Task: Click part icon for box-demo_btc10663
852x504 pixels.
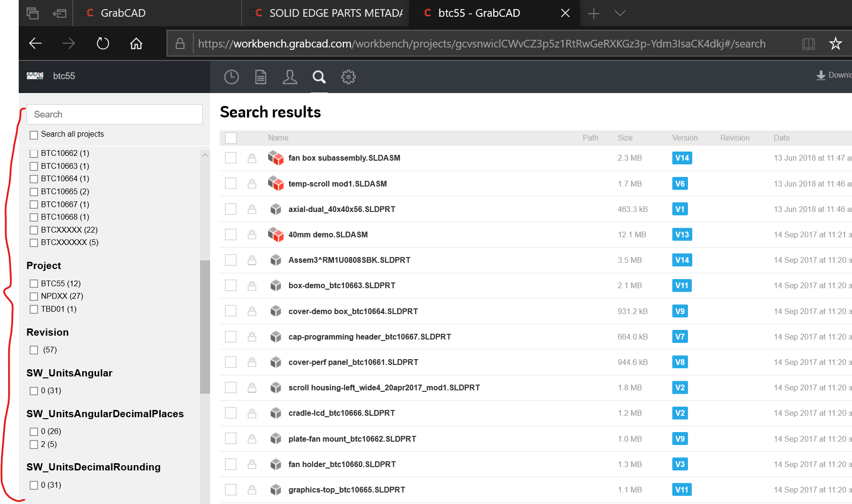Action: point(276,285)
